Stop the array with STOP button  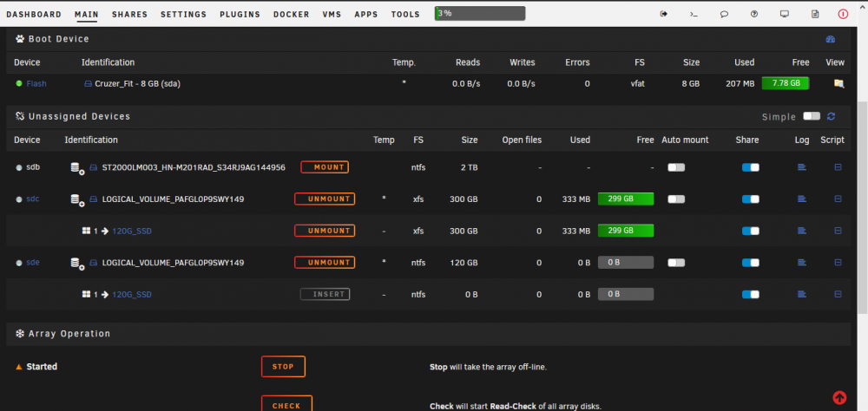click(x=283, y=367)
